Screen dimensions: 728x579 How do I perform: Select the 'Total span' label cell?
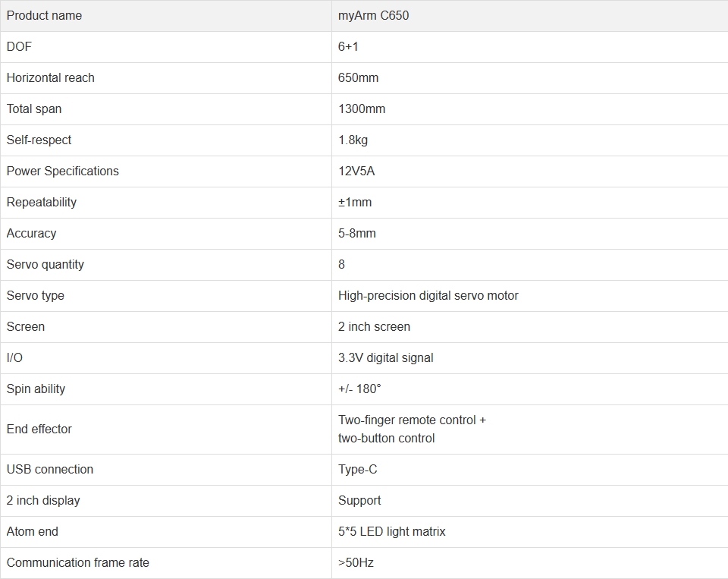point(166,109)
